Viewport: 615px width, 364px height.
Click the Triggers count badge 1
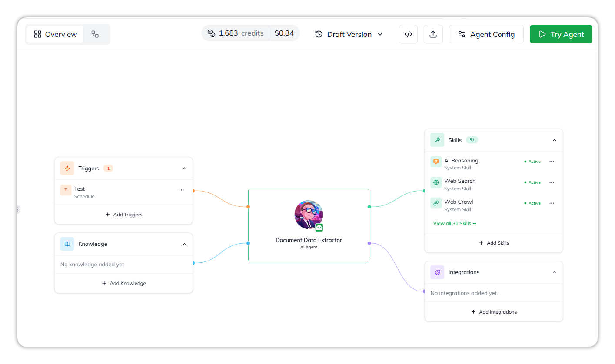click(x=108, y=168)
